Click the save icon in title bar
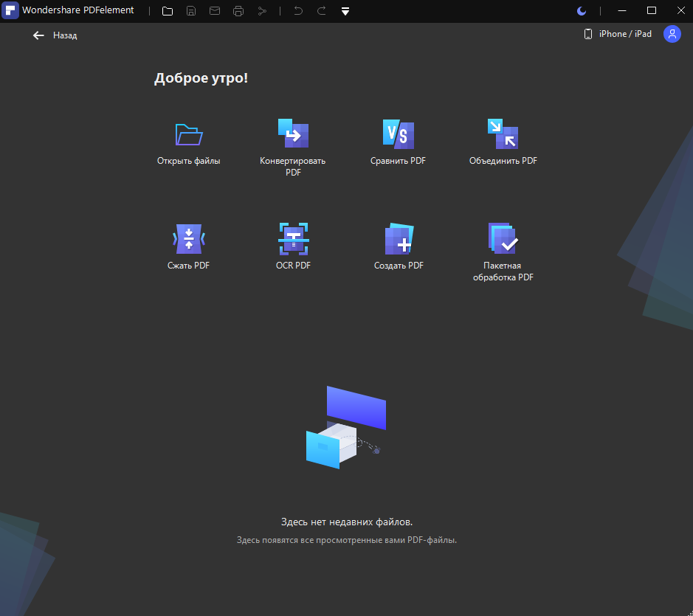This screenshot has width=693, height=616. click(x=191, y=11)
